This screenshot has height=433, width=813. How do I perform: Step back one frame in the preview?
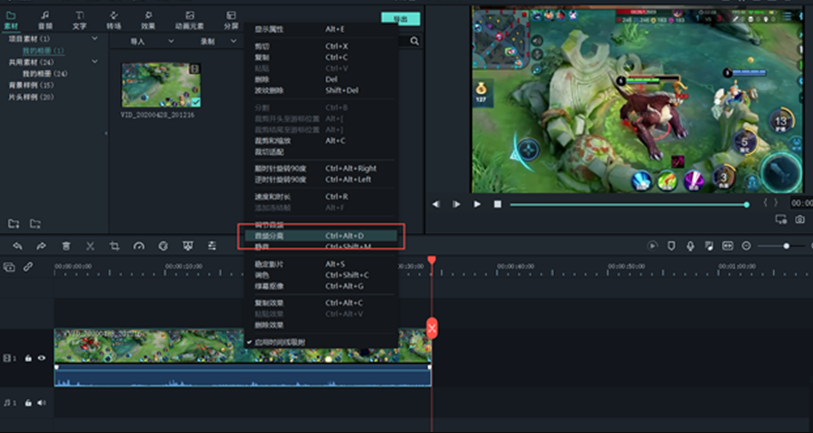pyautogui.click(x=436, y=204)
